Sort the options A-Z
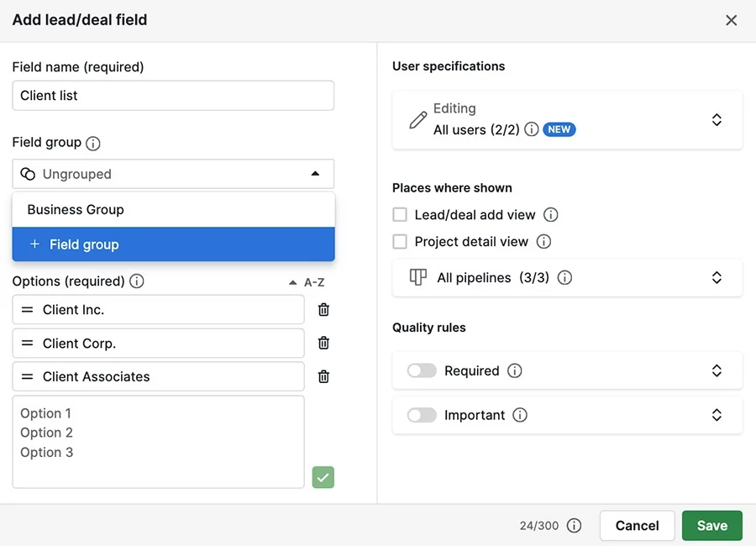This screenshot has height=546, width=756. 307,282
